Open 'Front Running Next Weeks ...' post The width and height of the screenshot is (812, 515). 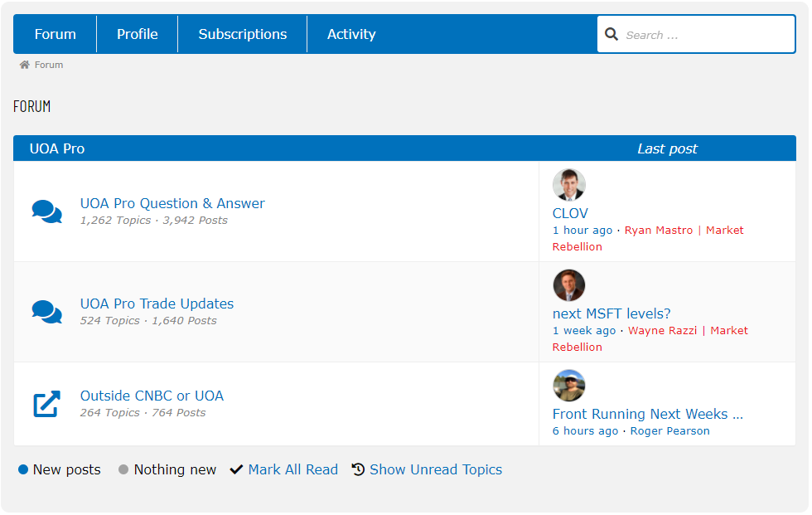(648, 414)
